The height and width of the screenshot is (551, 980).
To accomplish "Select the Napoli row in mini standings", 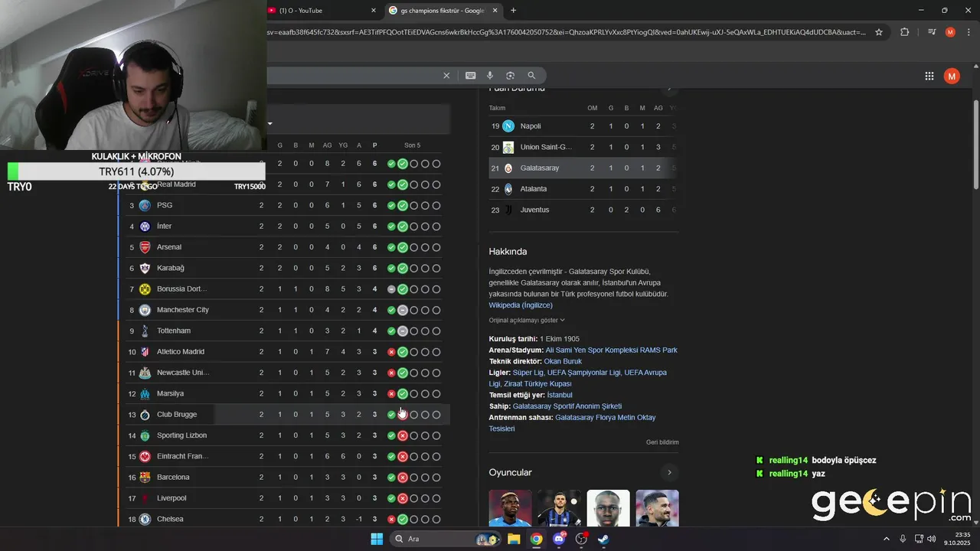I will tap(583, 126).
